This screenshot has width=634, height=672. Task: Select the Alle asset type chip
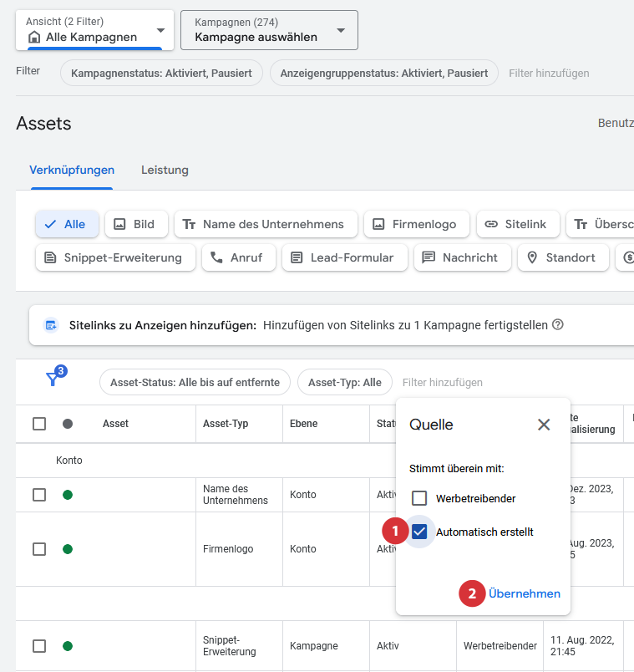(68, 224)
